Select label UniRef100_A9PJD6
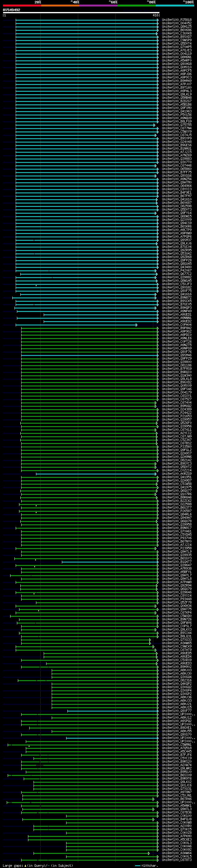Viewport: 197px width, 868px height. pos(177,74)
